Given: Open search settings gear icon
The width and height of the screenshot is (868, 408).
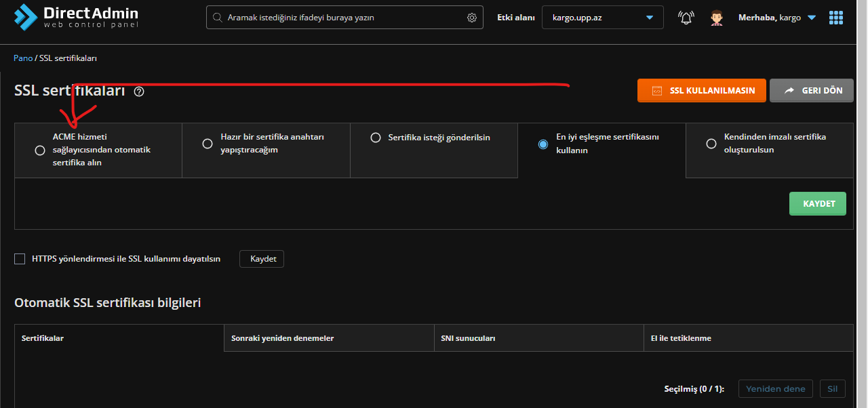Looking at the screenshot, I should tap(472, 18).
